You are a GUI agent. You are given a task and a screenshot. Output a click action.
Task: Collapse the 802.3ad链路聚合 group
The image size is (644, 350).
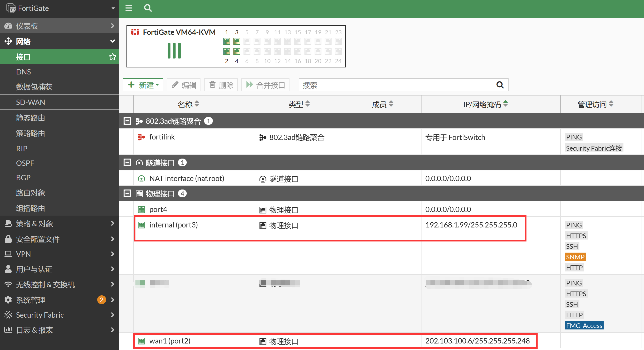click(x=127, y=121)
